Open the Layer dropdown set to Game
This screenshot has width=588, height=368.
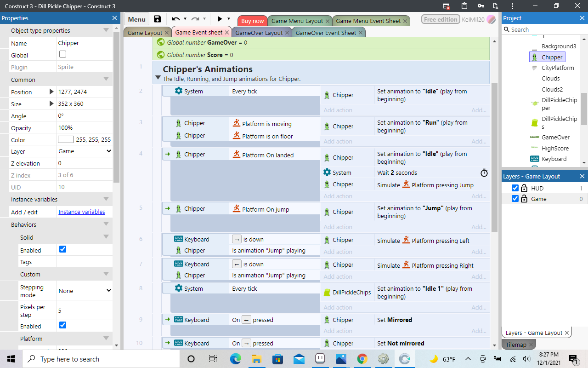tap(85, 151)
